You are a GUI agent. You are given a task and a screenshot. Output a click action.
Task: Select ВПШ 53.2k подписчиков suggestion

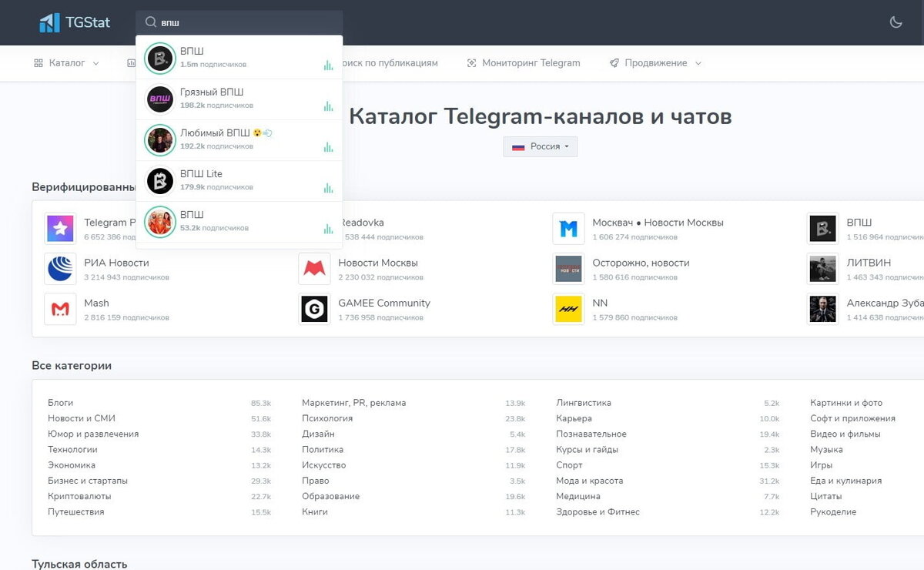[x=239, y=222]
